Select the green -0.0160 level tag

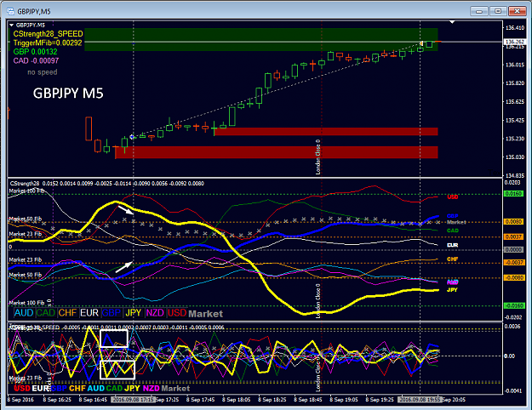(514, 305)
